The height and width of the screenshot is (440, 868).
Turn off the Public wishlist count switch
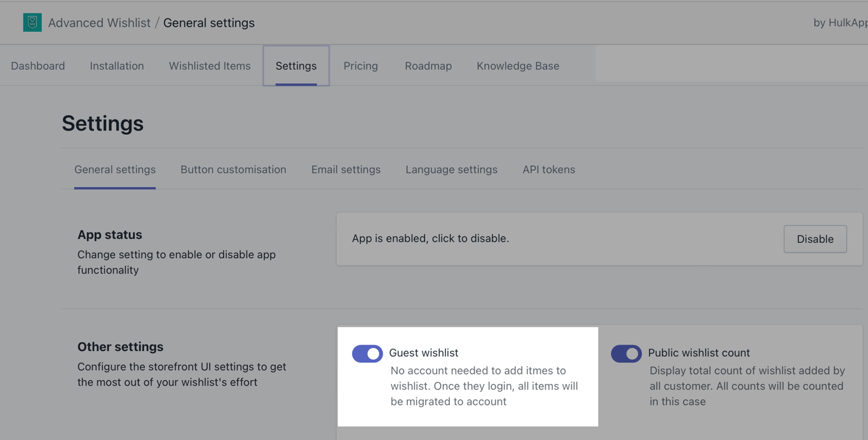coord(626,354)
